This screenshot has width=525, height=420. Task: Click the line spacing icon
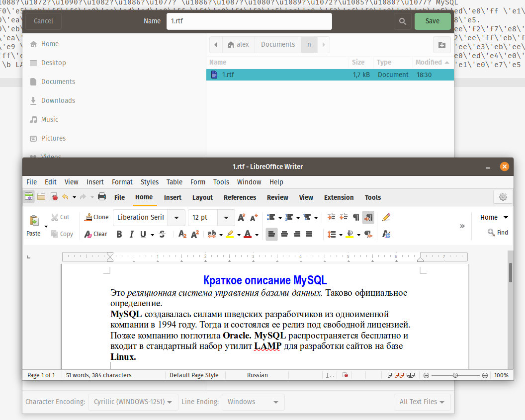[x=332, y=234]
